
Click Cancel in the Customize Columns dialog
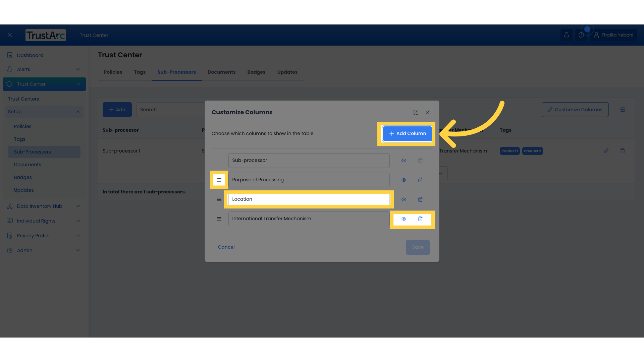(226, 247)
